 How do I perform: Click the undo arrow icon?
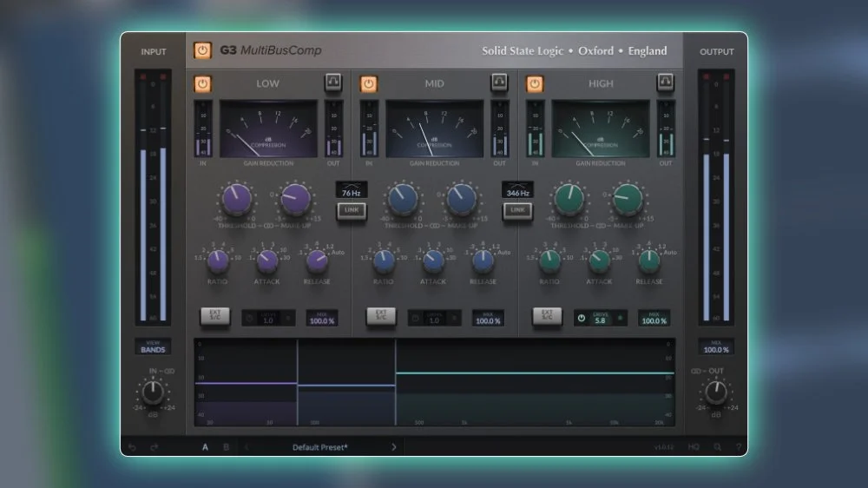coord(132,447)
